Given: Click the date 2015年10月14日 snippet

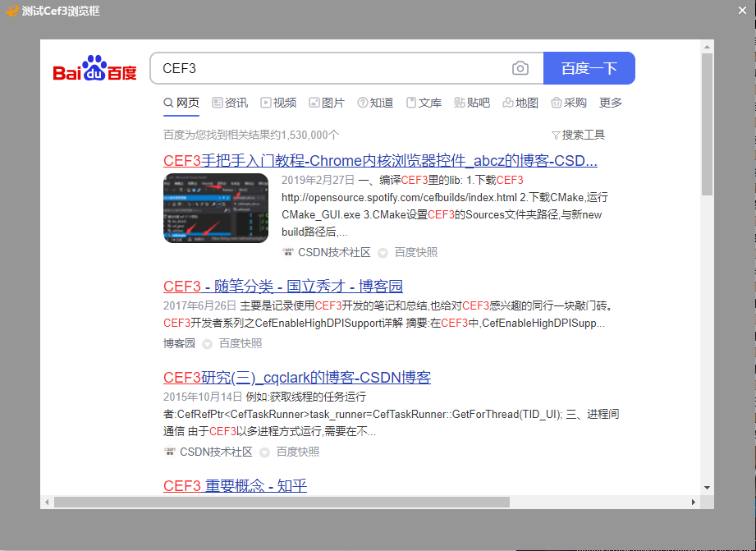Looking at the screenshot, I should coord(203,397).
